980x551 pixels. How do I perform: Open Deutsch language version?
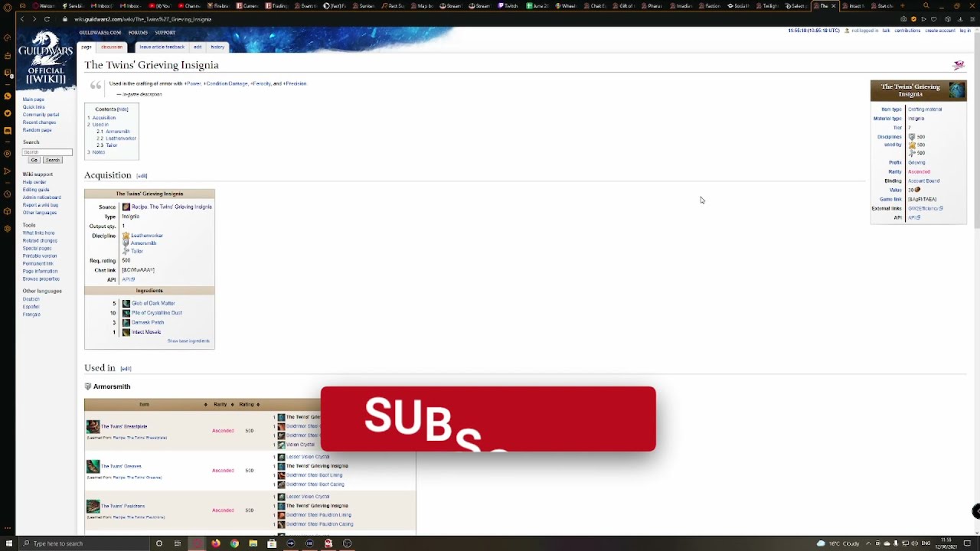pos(31,299)
